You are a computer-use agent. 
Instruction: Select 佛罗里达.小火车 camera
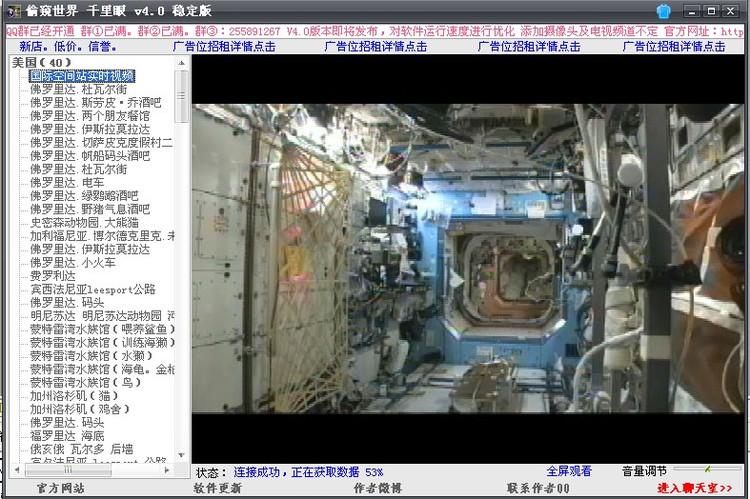pyautogui.click(x=73, y=263)
